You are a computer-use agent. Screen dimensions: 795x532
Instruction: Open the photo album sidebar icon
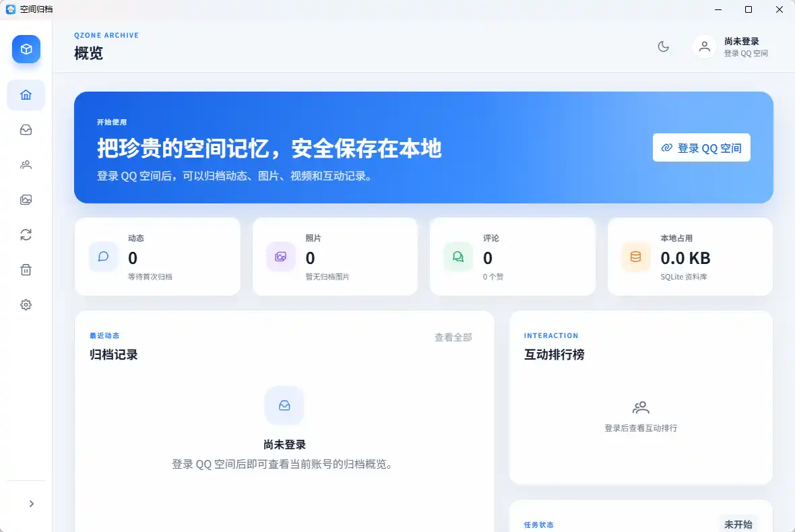(26, 199)
